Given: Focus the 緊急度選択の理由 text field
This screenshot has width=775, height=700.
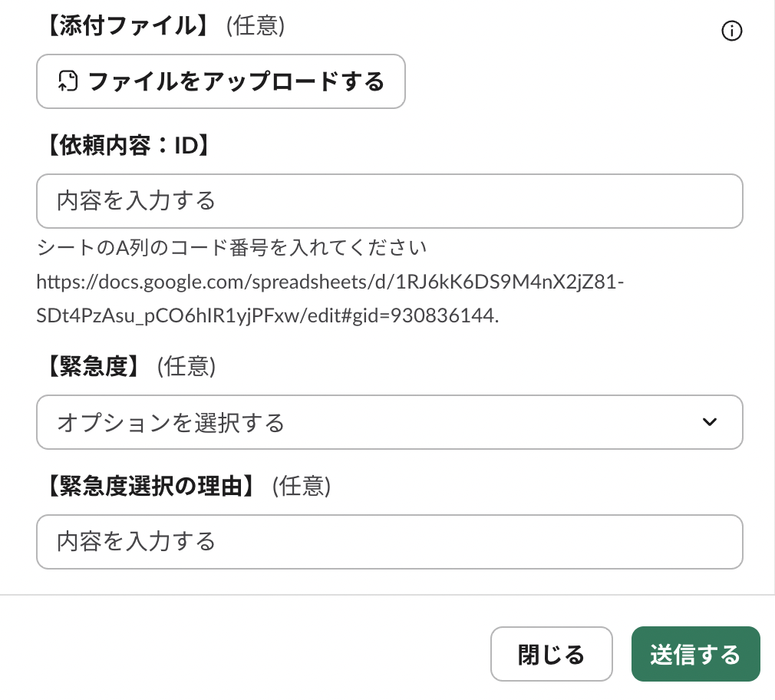Looking at the screenshot, I should click(389, 542).
